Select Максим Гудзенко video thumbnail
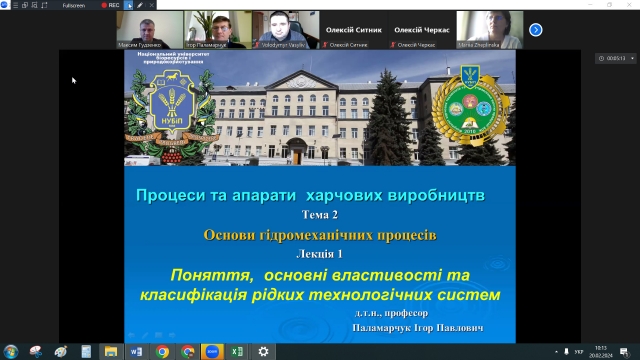 click(x=150, y=30)
